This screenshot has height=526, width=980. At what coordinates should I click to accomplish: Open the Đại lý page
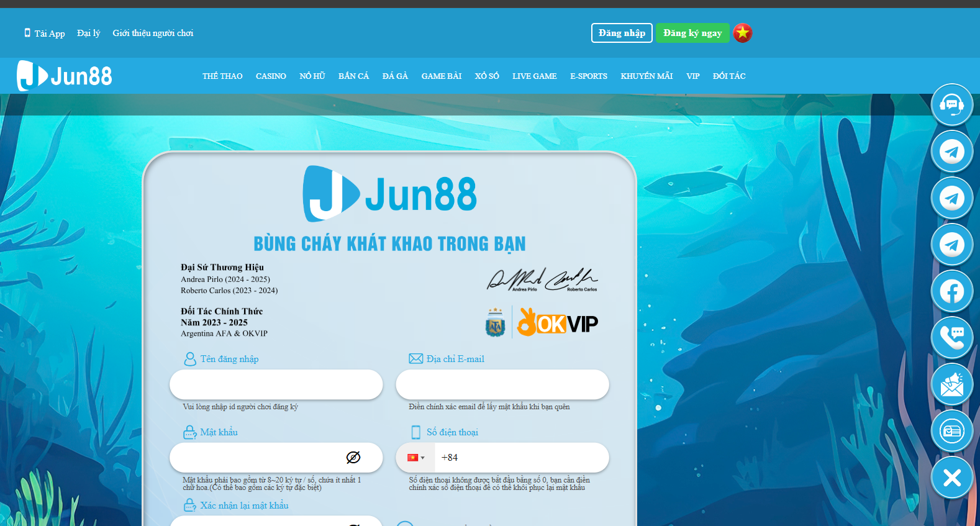(88, 33)
